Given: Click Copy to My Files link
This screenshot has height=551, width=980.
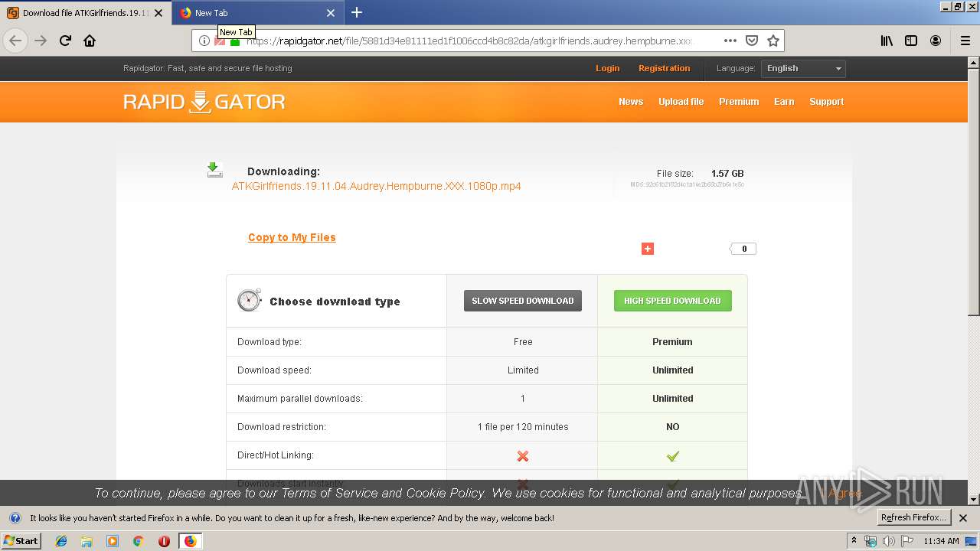Looking at the screenshot, I should [292, 237].
